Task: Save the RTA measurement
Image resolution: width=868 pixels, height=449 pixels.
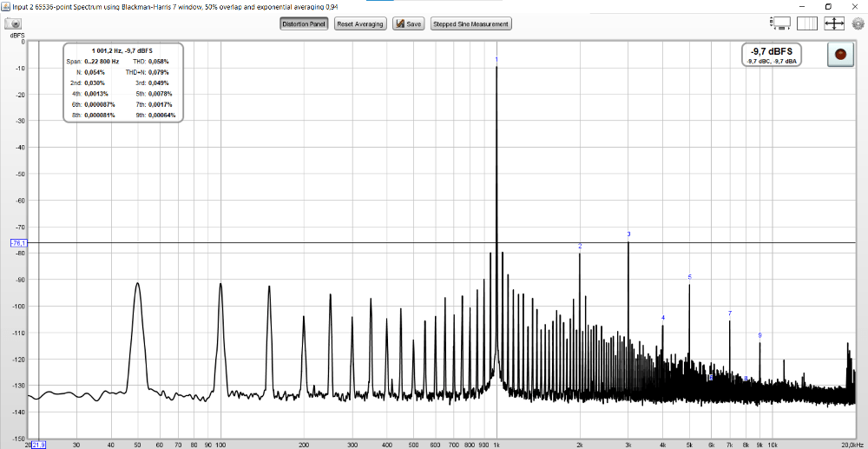Action: tap(409, 23)
